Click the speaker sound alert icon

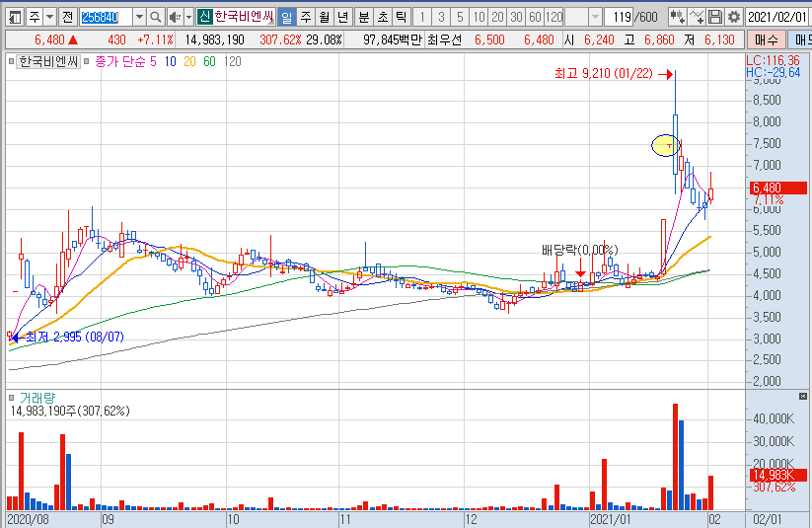pyautogui.click(x=174, y=17)
